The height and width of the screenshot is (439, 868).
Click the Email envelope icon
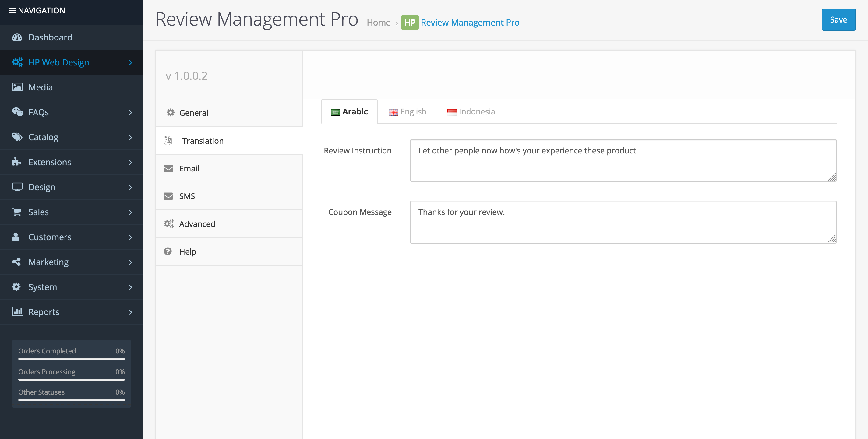pos(168,168)
